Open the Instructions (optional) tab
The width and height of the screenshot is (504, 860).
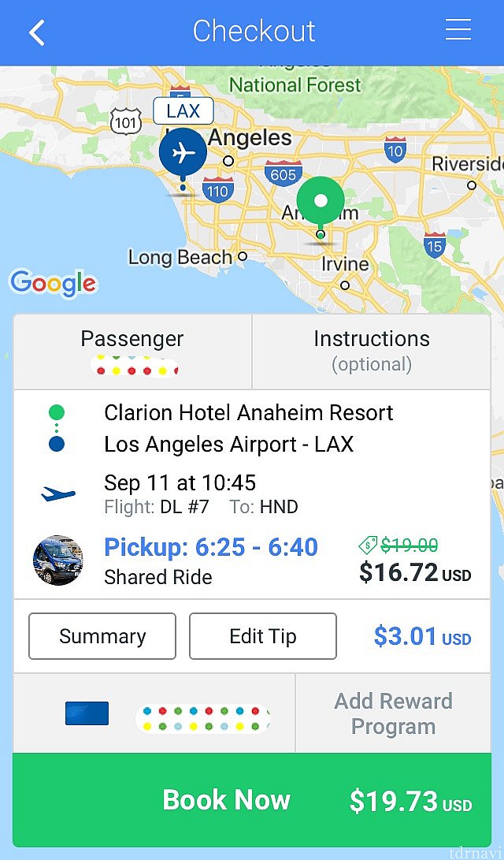click(372, 352)
